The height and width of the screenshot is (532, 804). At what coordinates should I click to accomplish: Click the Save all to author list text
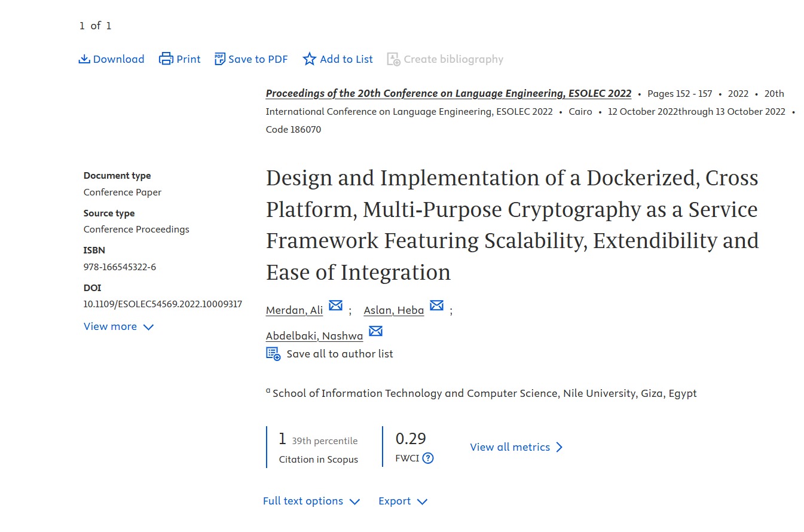click(340, 354)
